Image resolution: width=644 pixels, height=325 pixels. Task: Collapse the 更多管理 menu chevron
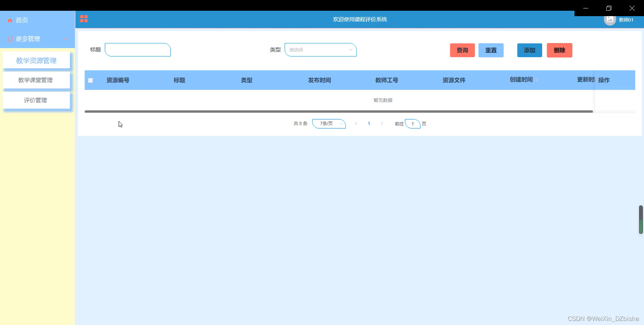[65, 39]
